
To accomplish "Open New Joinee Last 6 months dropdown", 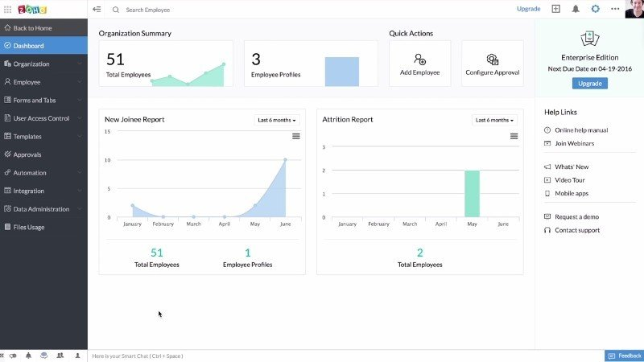I will [277, 120].
